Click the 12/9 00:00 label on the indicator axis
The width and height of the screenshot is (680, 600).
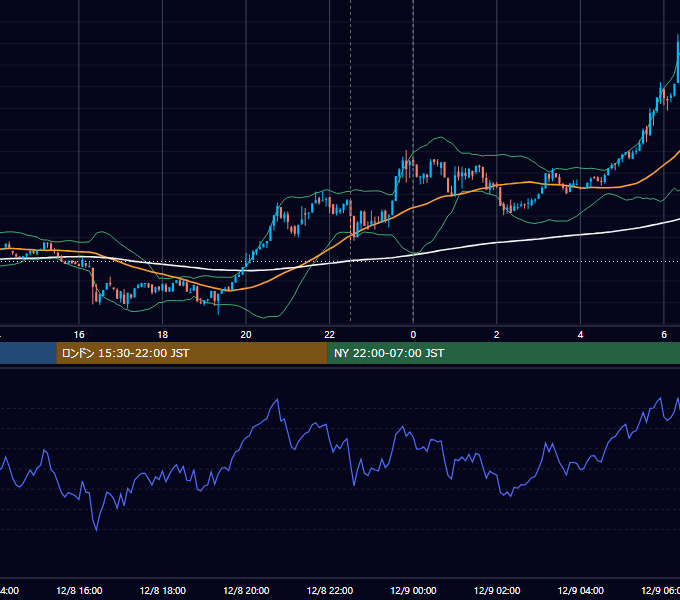point(413,591)
